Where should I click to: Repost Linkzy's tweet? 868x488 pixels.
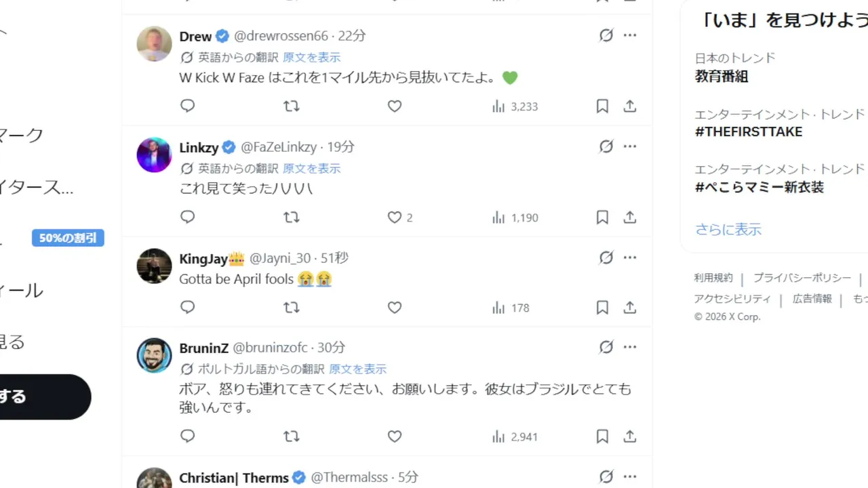tap(291, 218)
